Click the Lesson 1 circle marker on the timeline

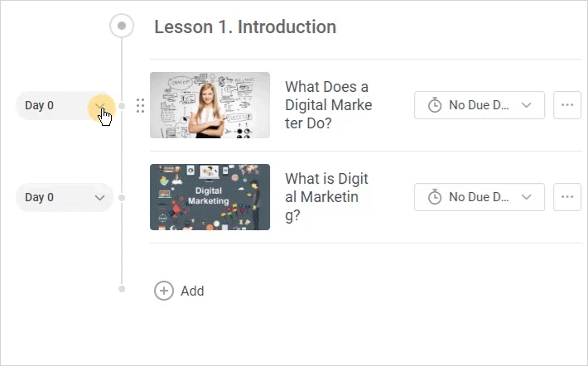click(x=122, y=26)
